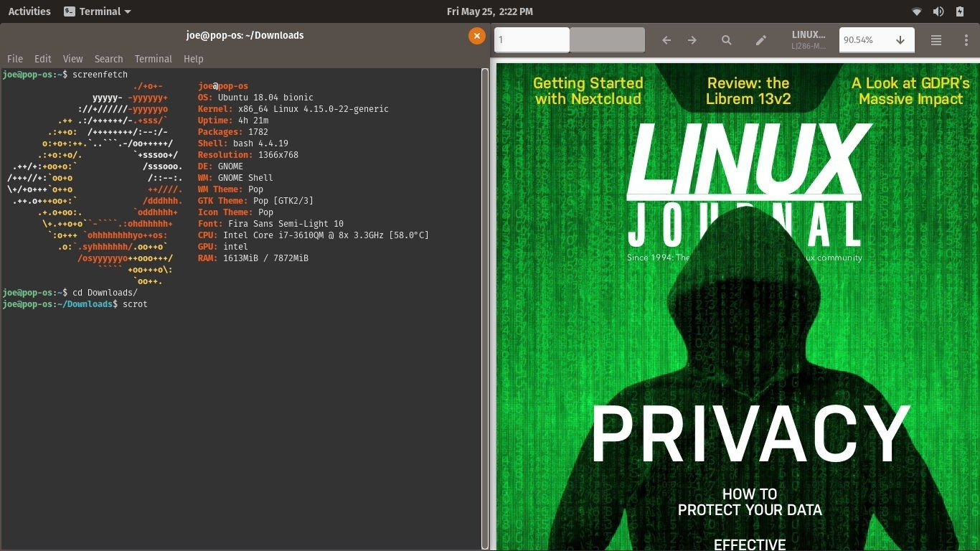Click the 'Resolution: 1366x768' line
This screenshot has height=551, width=980.
click(x=248, y=155)
